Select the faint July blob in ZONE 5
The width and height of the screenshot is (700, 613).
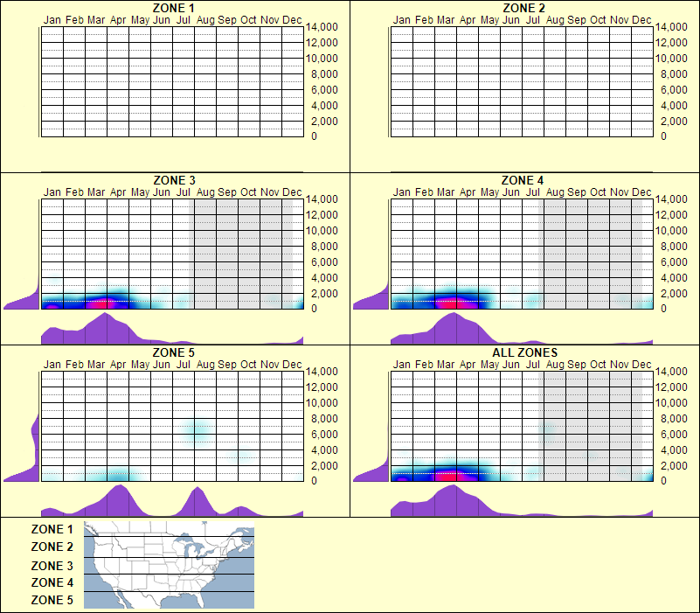pyautogui.click(x=194, y=428)
